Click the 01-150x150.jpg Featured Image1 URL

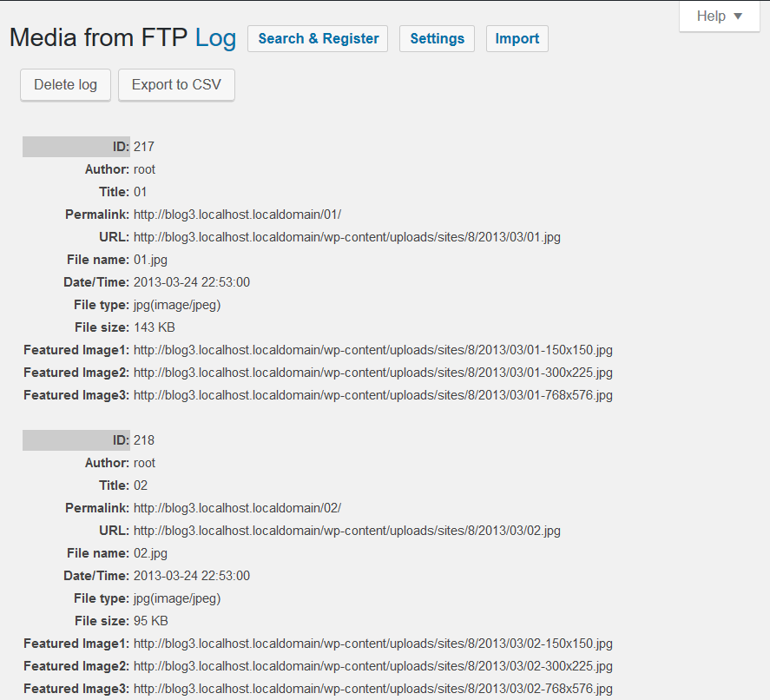[372, 350]
